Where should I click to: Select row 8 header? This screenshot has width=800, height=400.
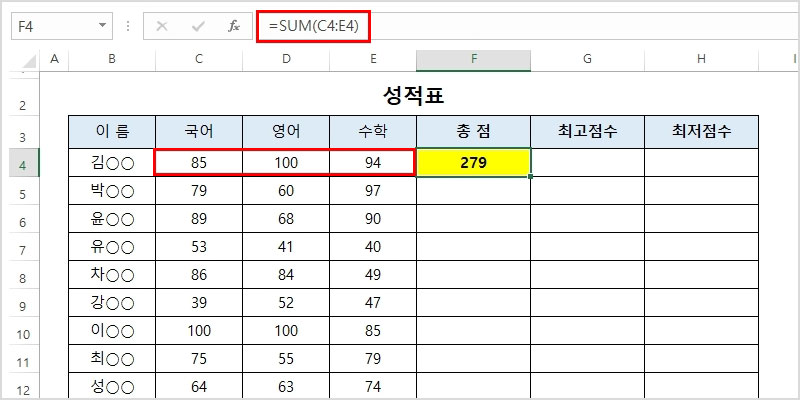23,275
